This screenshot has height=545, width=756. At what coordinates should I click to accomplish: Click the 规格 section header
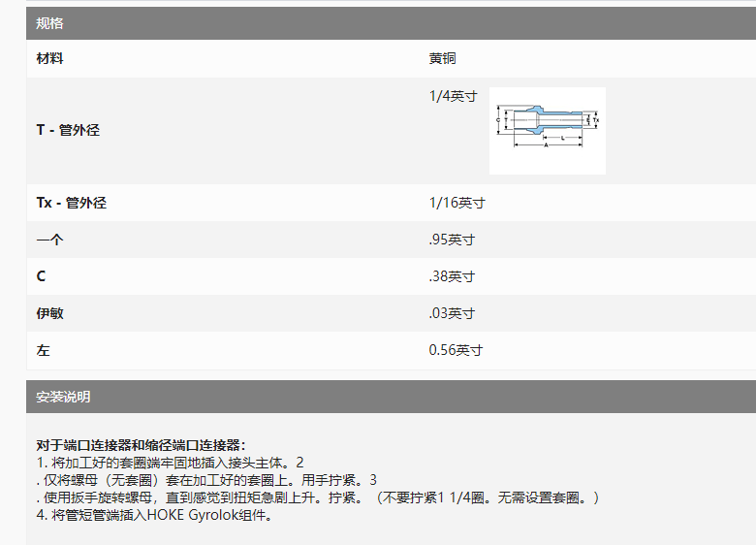(50, 23)
